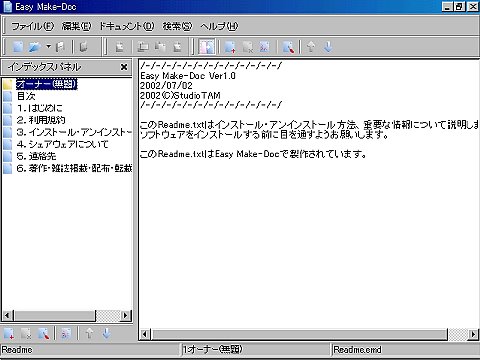Click the 'Readme' status bar entry
Viewport: 480px width, 360px height.
pyautogui.click(x=17, y=350)
